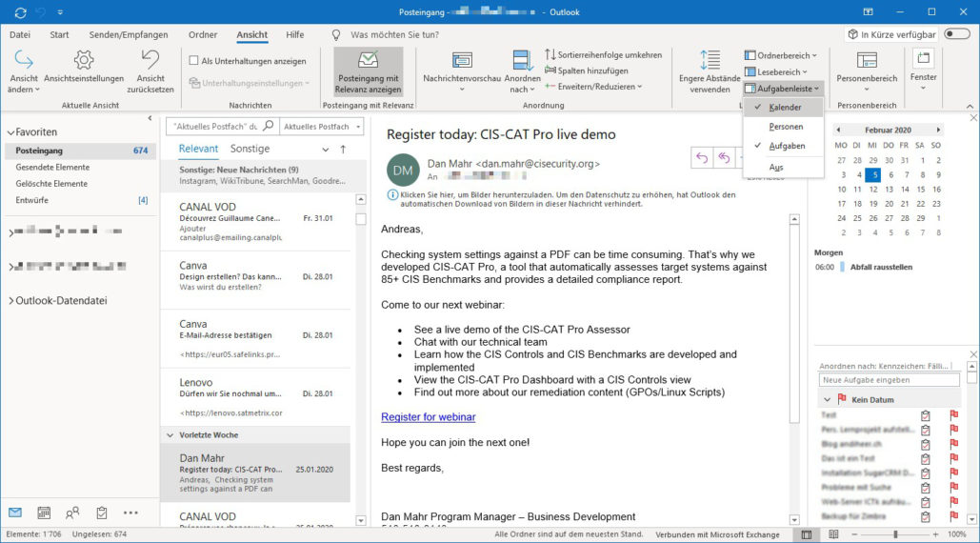Switch to Senden/Empfangen tab
980x543 pixels.
click(129, 35)
